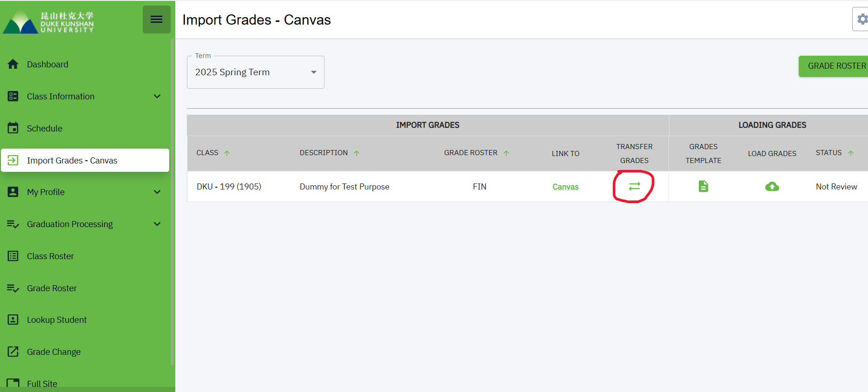Expand Graduation Processing menu chevron
This screenshot has height=392, width=868.
(157, 224)
